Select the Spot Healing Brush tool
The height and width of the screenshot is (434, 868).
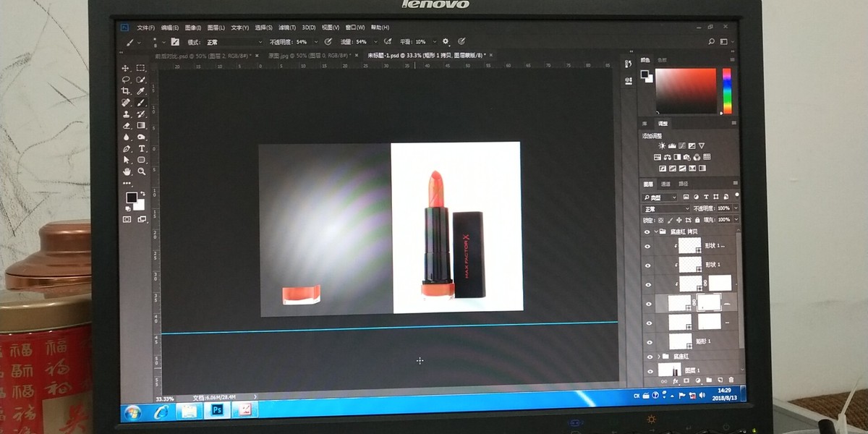(126, 103)
